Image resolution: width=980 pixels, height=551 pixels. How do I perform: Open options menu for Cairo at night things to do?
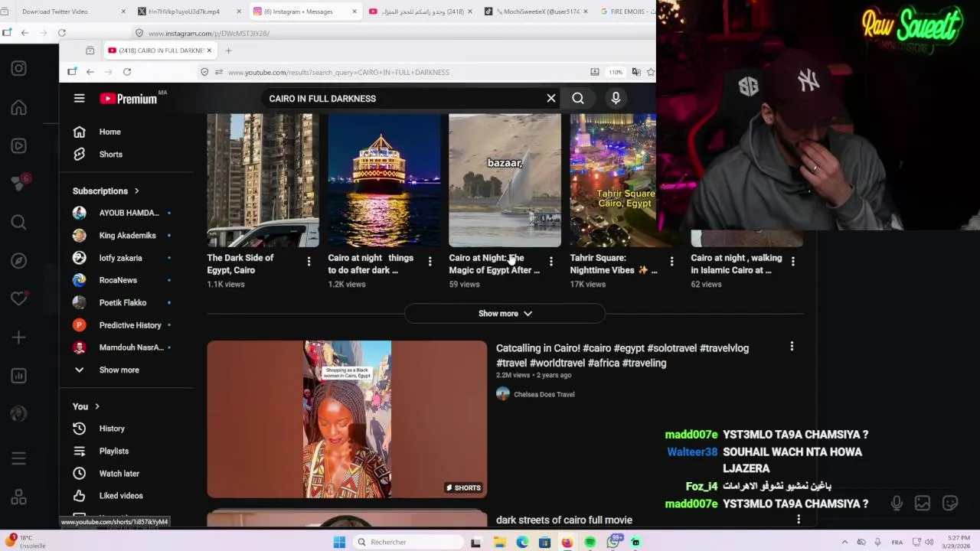click(430, 262)
